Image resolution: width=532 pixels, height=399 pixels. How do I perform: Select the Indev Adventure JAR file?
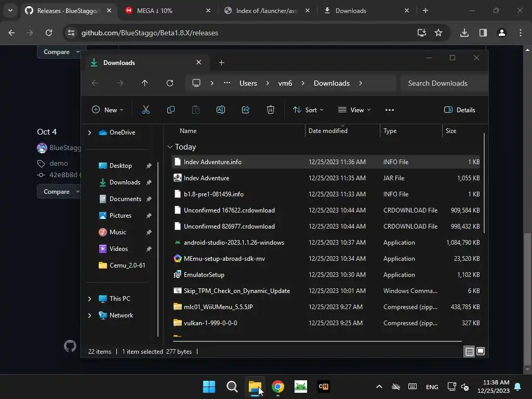point(326,178)
